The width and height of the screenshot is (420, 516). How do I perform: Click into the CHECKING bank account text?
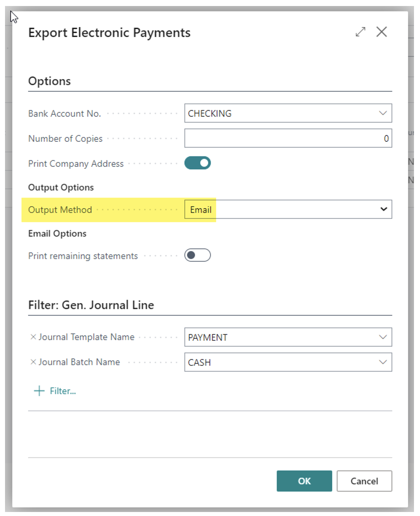tap(209, 113)
